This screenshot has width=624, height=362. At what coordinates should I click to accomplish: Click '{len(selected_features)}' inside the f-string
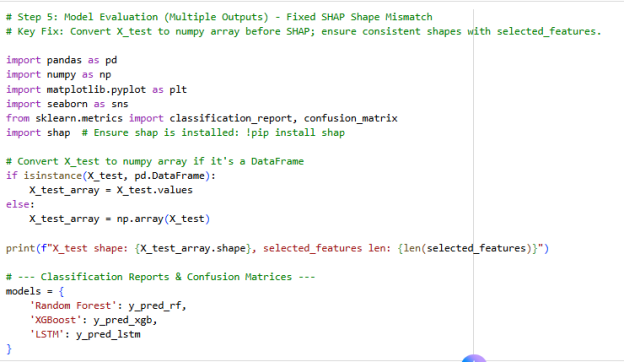coord(467,248)
